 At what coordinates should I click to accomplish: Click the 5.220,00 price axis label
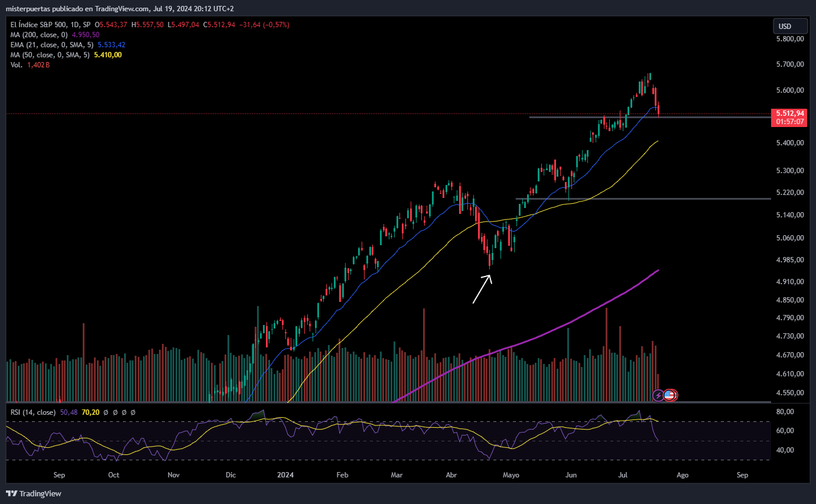(x=790, y=193)
